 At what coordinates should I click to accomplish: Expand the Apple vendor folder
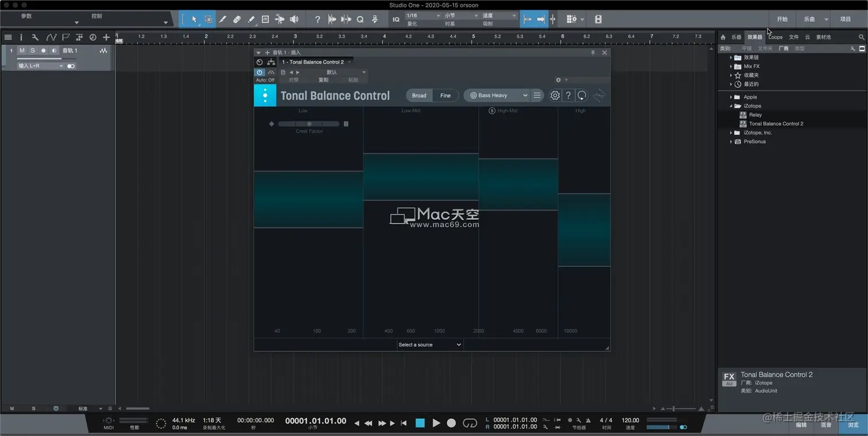[x=731, y=97]
